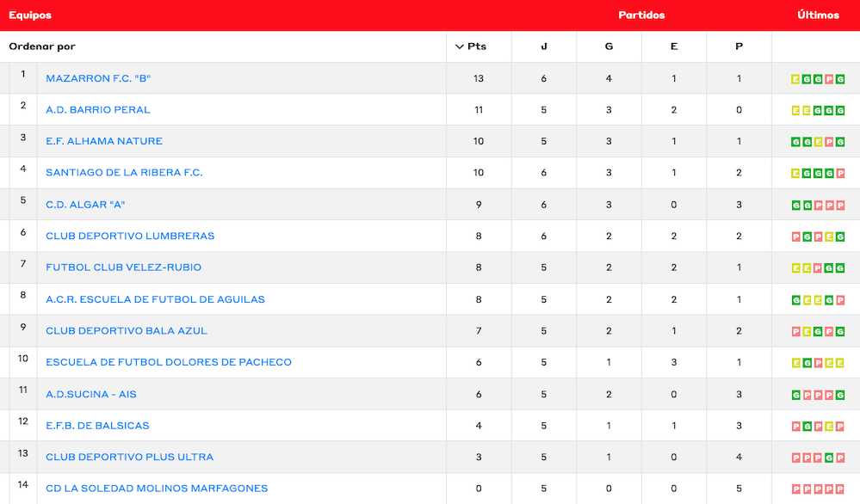Sort by the G column header
The width and height of the screenshot is (860, 504).
[609, 46]
